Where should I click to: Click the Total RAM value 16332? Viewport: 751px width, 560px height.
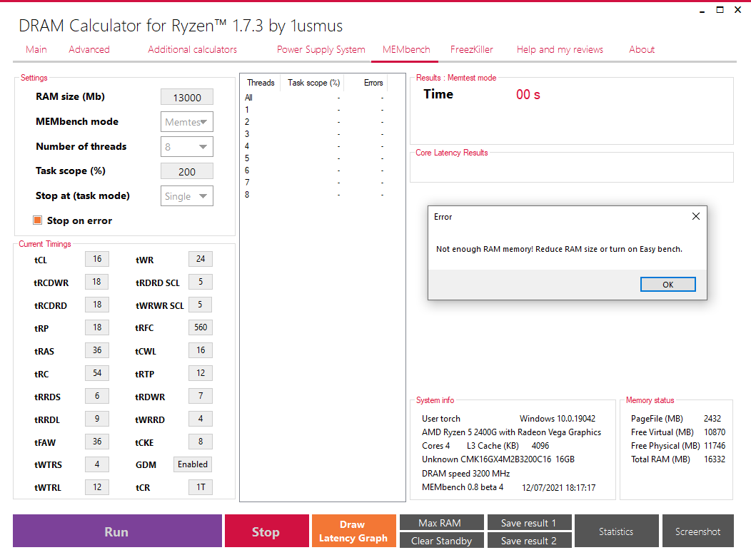(x=714, y=459)
